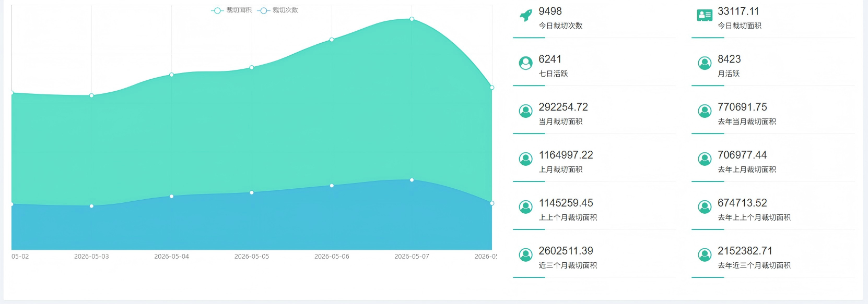868x304 pixels.
Task: Click the user icon beside 上上个月裁切面积
Action: 525,207
